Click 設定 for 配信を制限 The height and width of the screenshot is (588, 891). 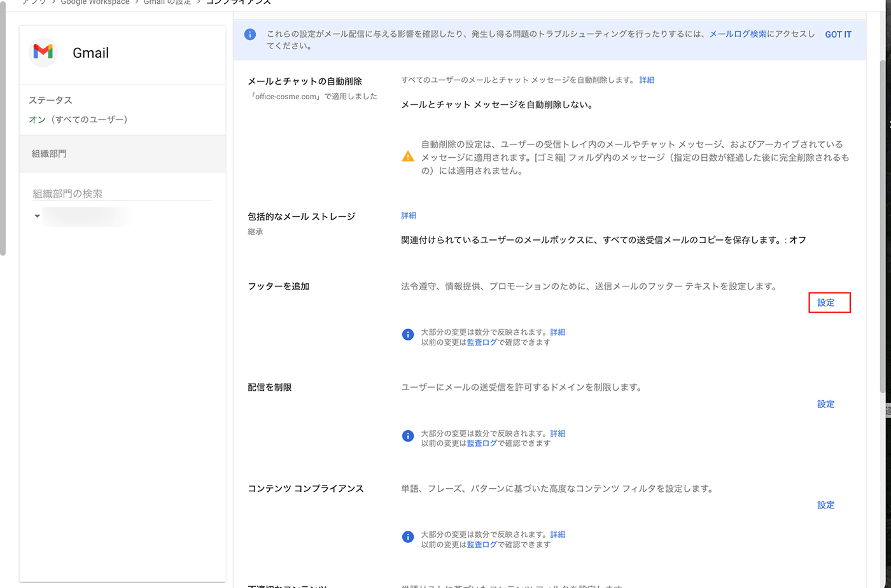click(825, 404)
